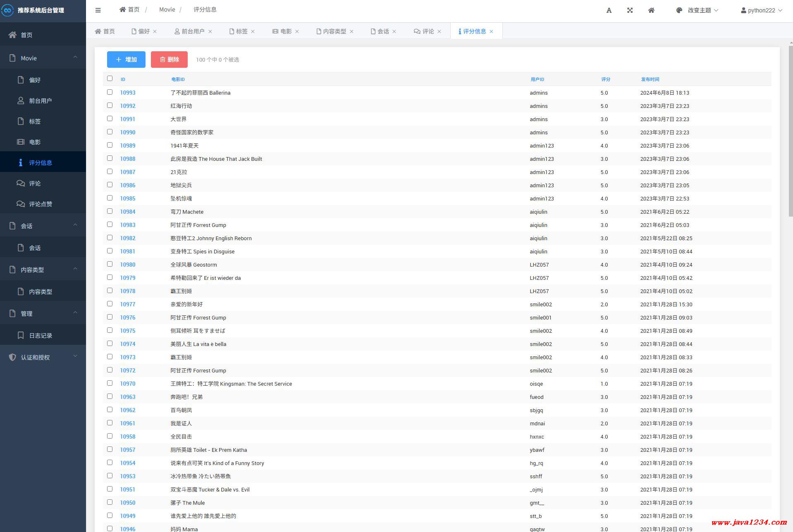Open the 改变主题 theme dropdown

click(x=699, y=10)
